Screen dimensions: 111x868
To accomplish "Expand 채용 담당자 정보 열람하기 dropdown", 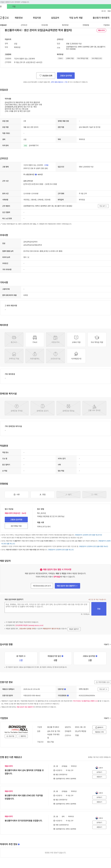I will (68, 586).
